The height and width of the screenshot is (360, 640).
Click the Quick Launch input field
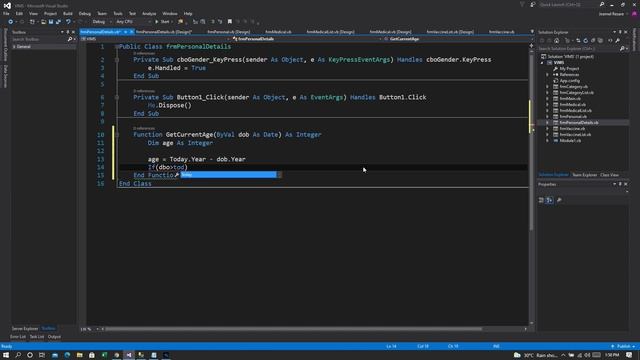point(569,4)
